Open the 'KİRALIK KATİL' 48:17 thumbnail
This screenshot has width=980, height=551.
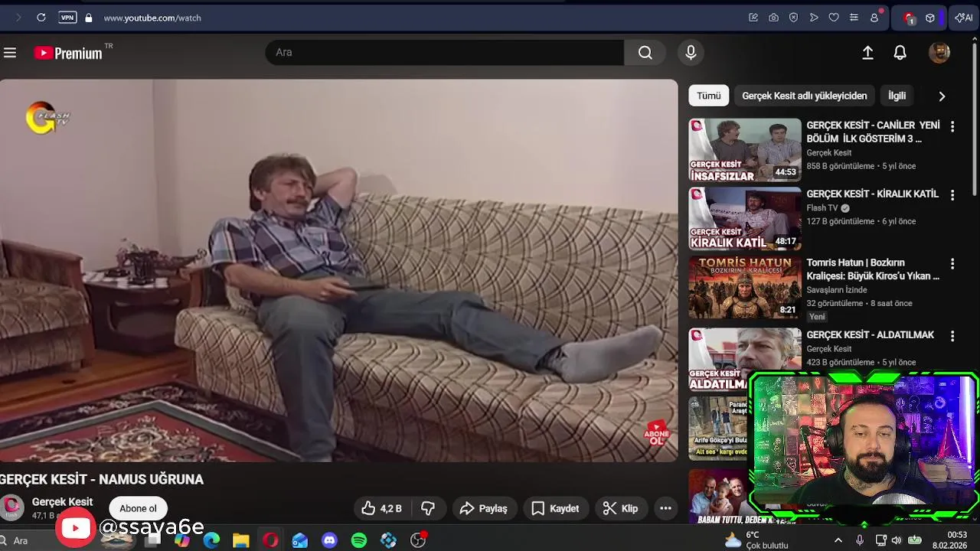coord(745,219)
